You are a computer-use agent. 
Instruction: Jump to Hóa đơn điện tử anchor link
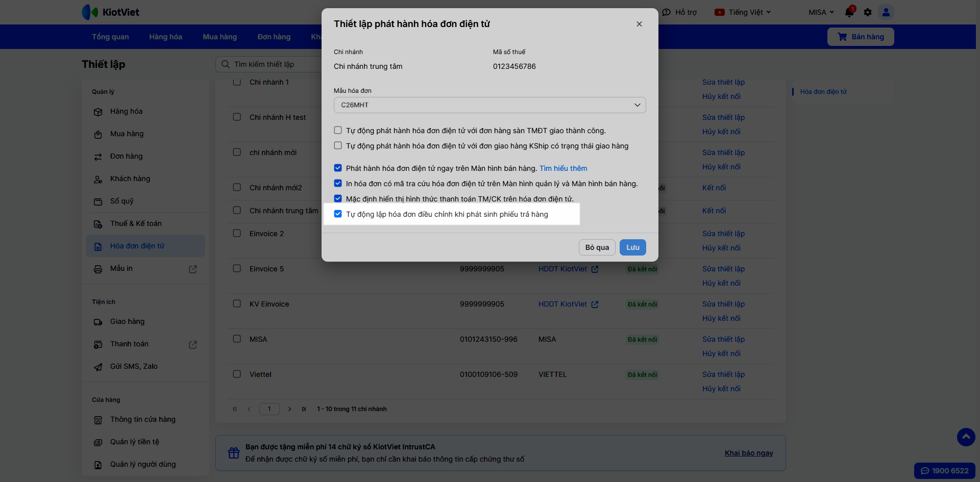[823, 92]
